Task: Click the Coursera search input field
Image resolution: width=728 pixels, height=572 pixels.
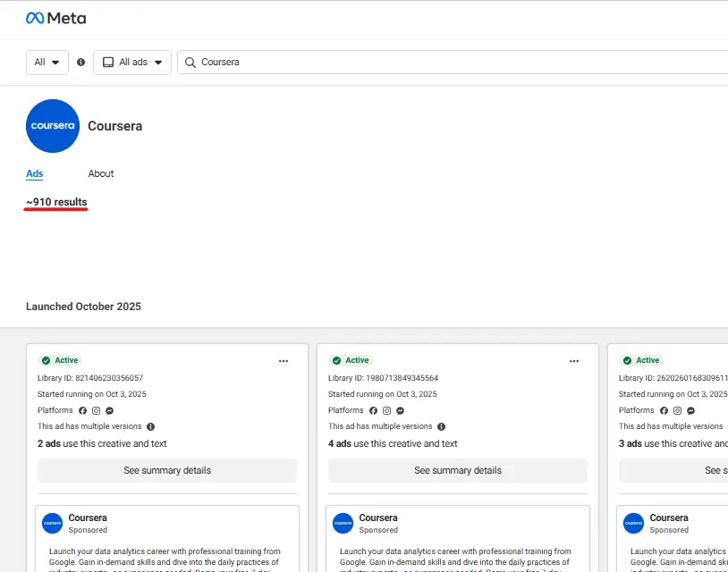Action: pyautogui.click(x=453, y=63)
